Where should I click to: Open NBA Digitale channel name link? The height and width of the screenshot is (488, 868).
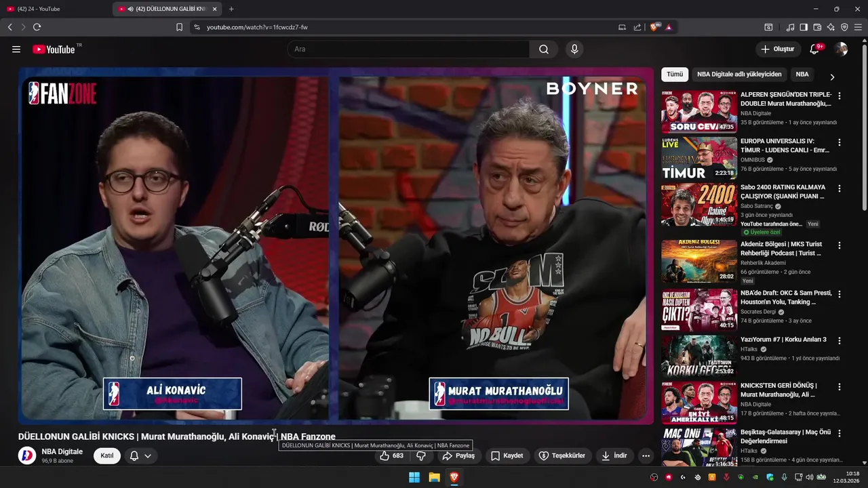(62, 451)
